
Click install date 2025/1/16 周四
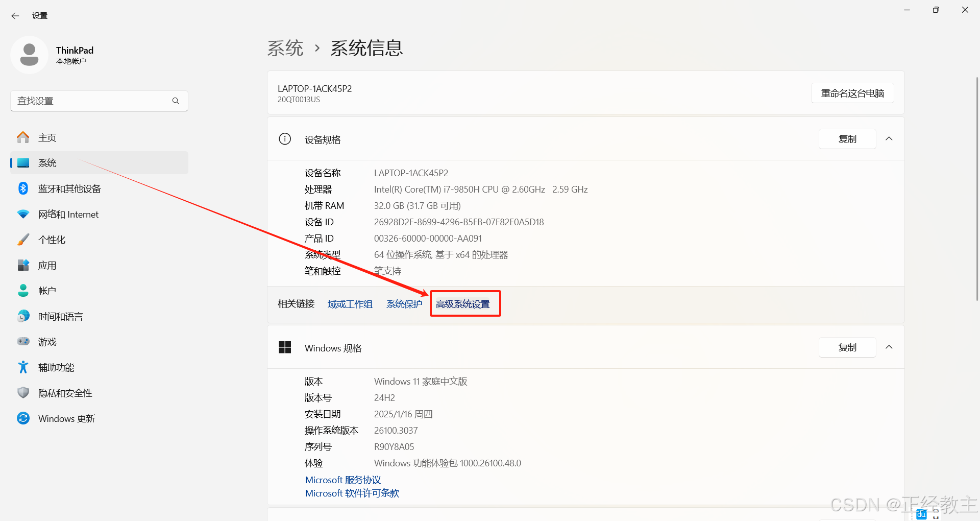pos(403,414)
